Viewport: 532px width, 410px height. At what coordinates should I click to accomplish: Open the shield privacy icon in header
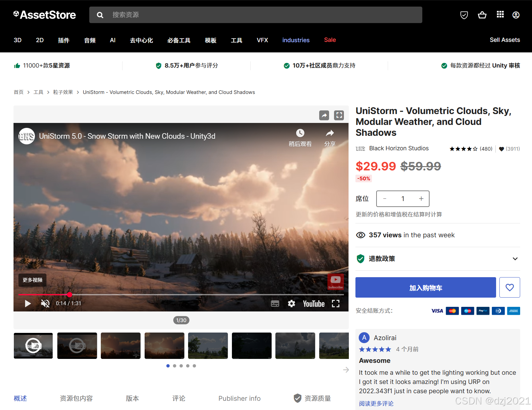(x=464, y=15)
